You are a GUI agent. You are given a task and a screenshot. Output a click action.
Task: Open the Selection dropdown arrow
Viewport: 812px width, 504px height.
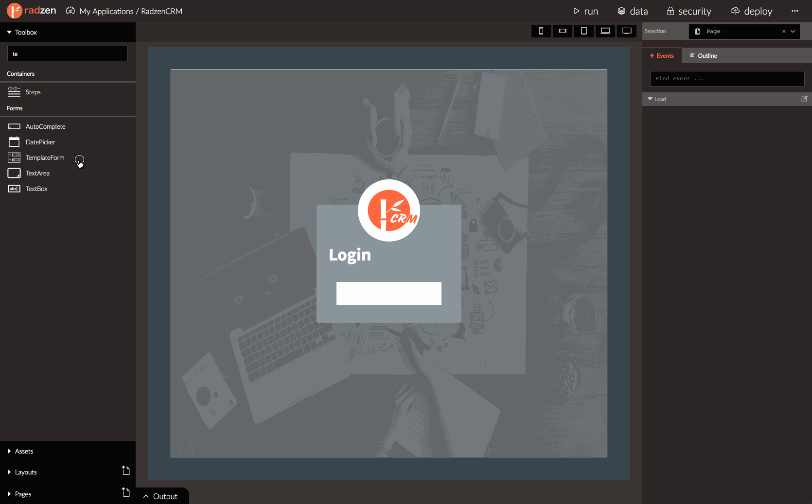coord(793,31)
